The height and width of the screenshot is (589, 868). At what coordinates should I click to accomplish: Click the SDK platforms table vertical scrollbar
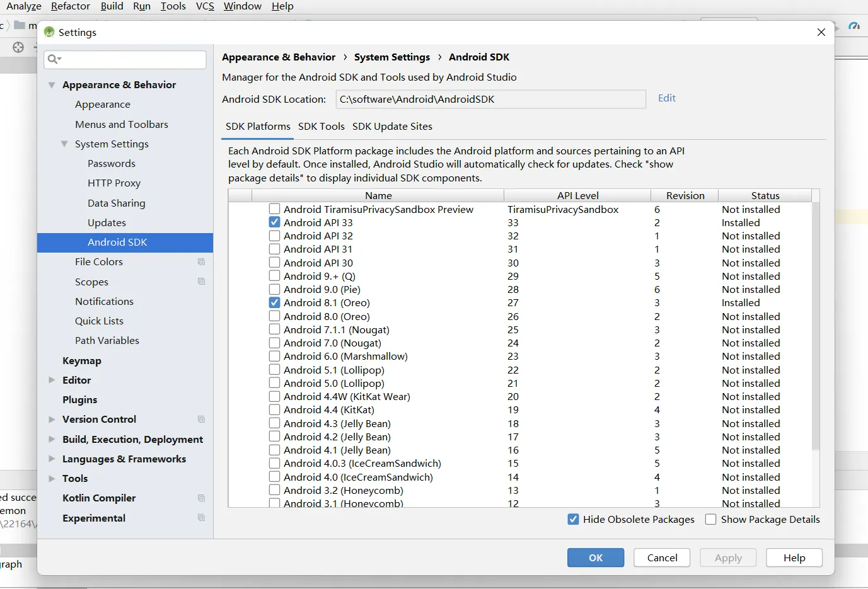pyautogui.click(x=815, y=327)
